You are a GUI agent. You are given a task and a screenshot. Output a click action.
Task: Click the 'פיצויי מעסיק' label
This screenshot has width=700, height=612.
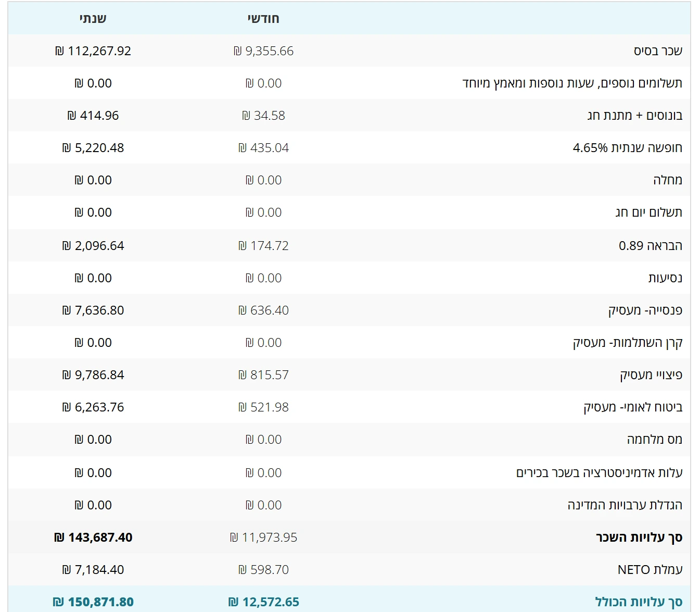651,375
